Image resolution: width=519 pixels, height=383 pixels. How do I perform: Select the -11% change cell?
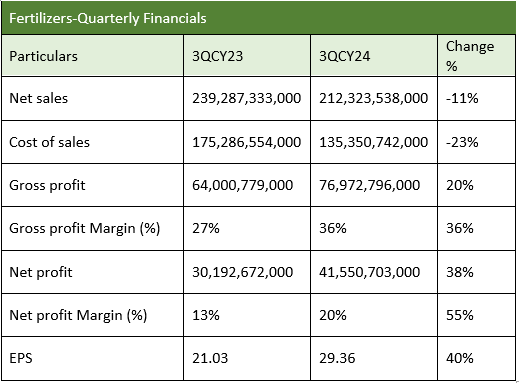(477, 98)
